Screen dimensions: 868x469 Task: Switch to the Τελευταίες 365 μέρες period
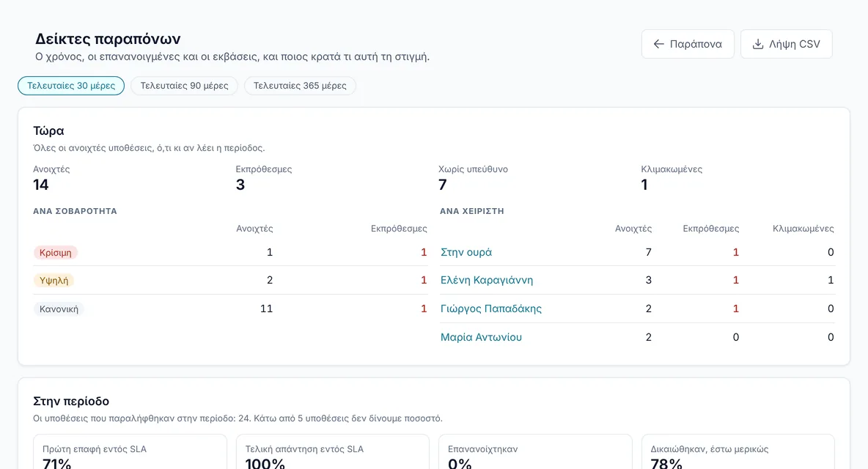coord(300,86)
